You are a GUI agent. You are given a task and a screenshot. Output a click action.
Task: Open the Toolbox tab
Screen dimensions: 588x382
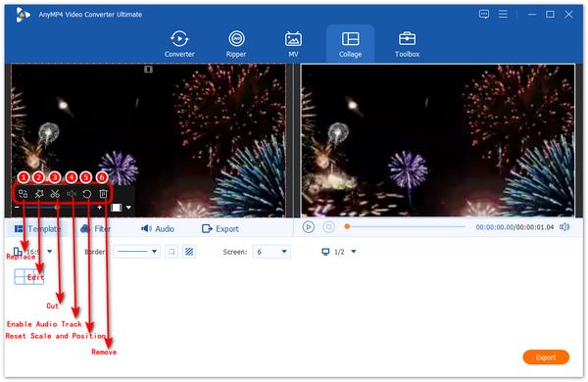(408, 44)
